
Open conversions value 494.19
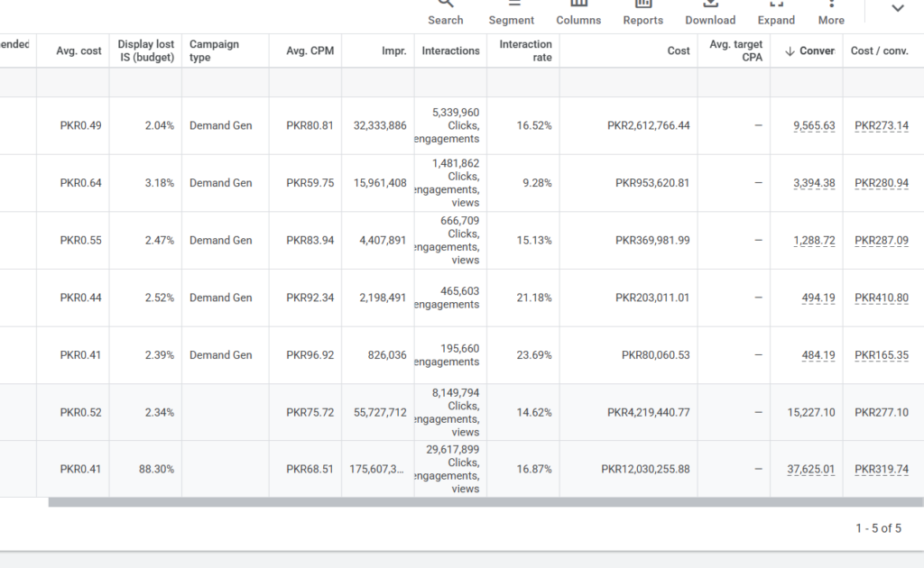click(818, 298)
